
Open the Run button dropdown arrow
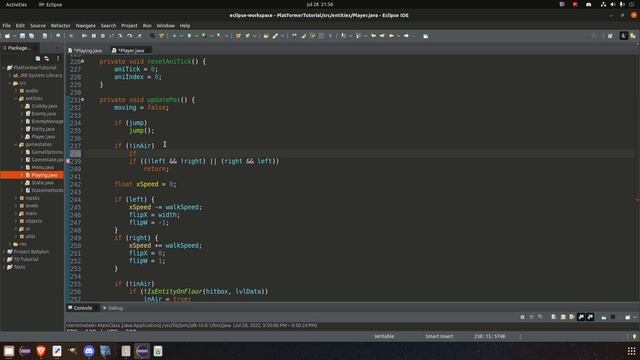(x=196, y=36)
